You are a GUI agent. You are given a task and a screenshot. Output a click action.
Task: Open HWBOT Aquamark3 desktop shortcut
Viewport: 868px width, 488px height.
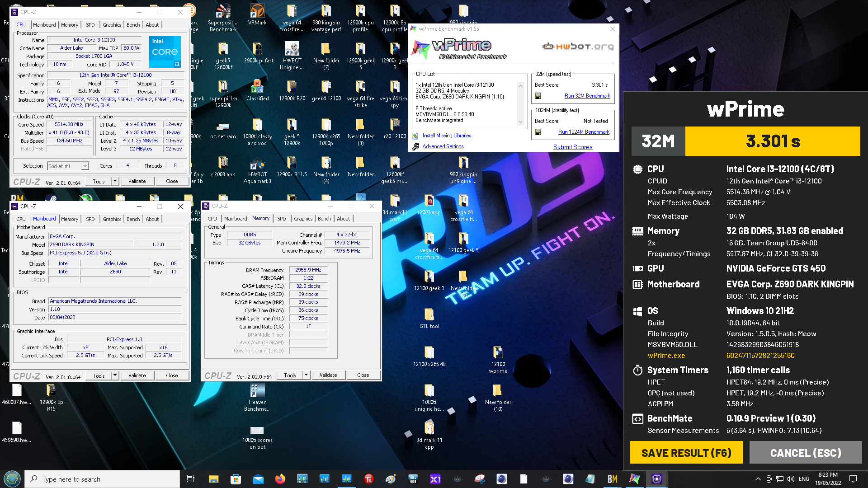pos(257,170)
